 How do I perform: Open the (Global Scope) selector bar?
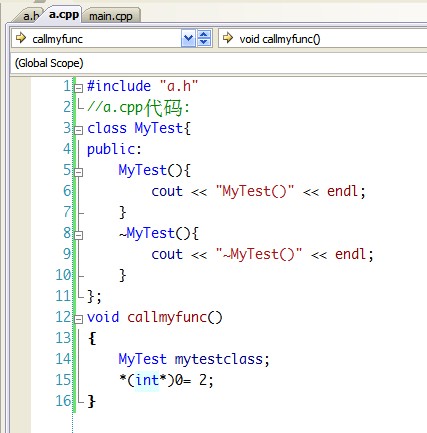tap(218, 63)
